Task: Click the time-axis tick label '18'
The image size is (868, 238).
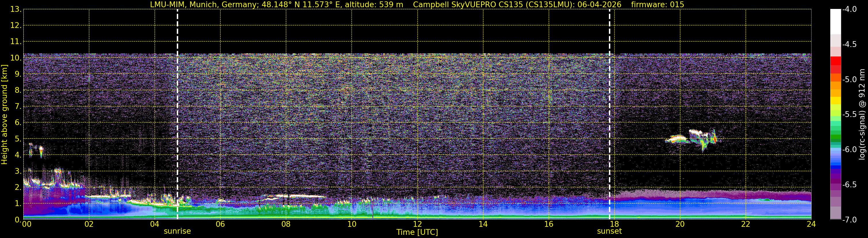Action: (x=614, y=224)
